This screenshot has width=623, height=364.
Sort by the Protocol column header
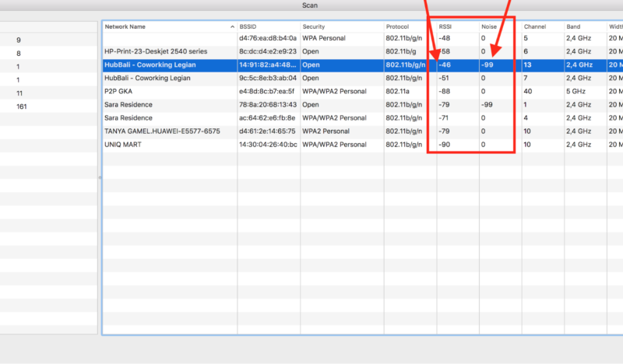click(410, 26)
